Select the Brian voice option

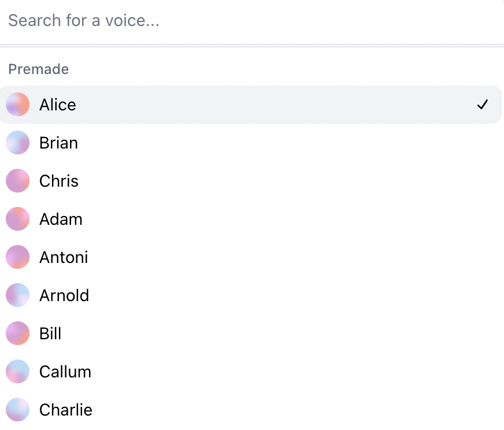pos(251,143)
